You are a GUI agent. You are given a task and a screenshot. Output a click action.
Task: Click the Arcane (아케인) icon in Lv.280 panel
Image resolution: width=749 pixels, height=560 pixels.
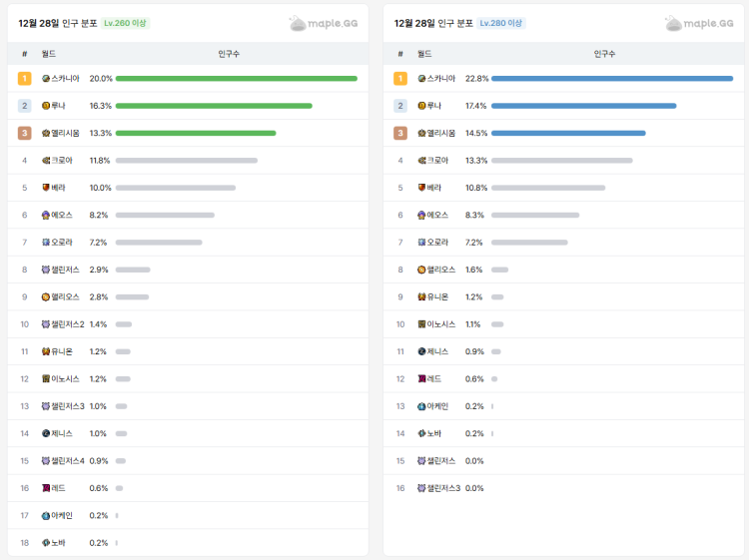pos(422,406)
